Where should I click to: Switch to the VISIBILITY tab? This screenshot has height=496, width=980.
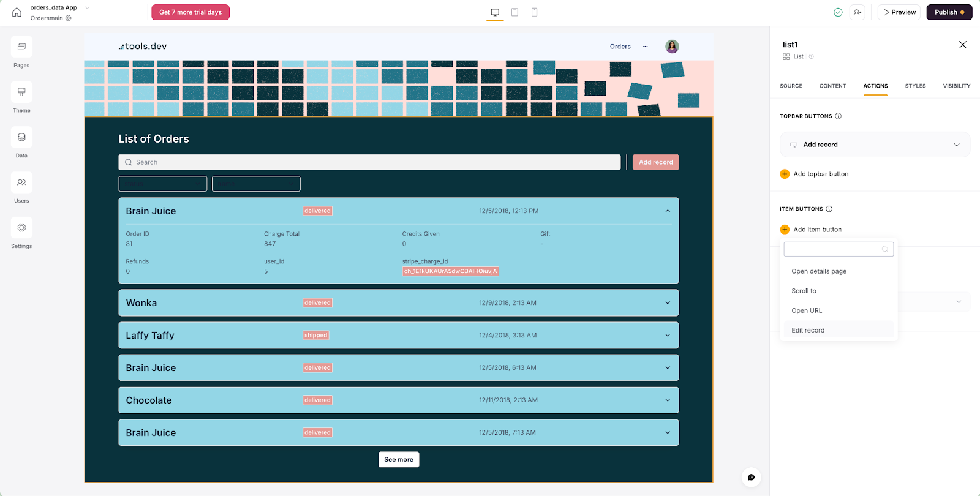click(x=956, y=86)
